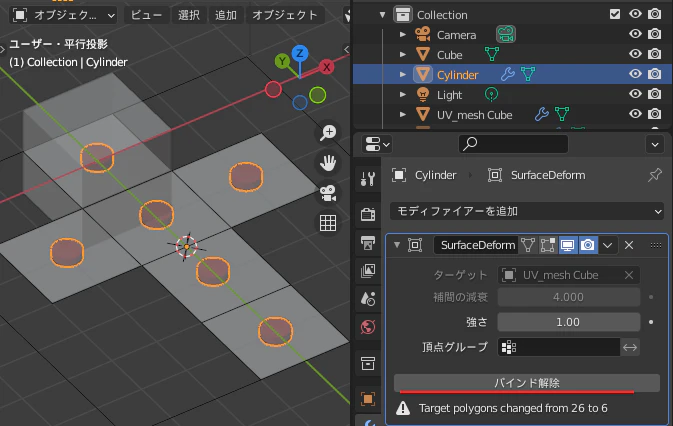Clear the UV_mesh Cube target field

pos(629,275)
